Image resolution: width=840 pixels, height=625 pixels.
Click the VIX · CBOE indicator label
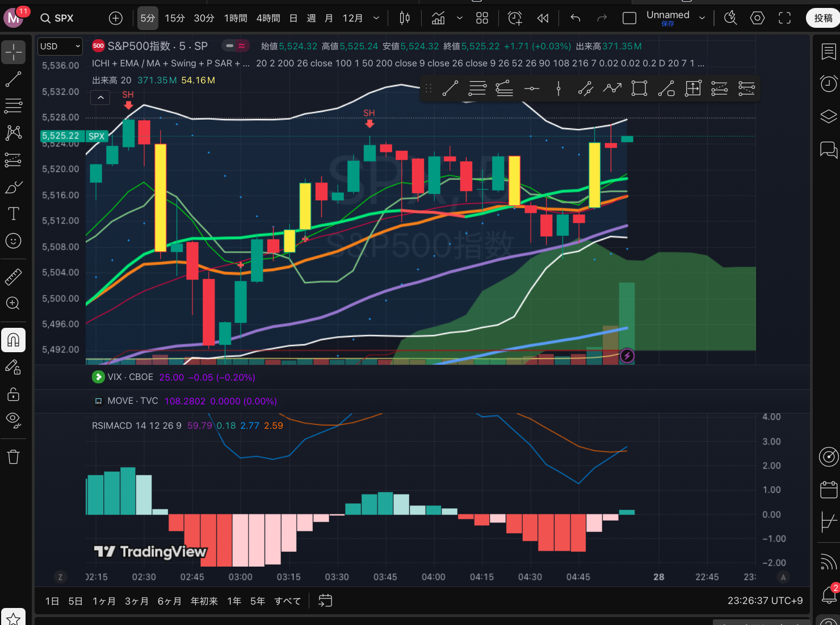(x=131, y=377)
